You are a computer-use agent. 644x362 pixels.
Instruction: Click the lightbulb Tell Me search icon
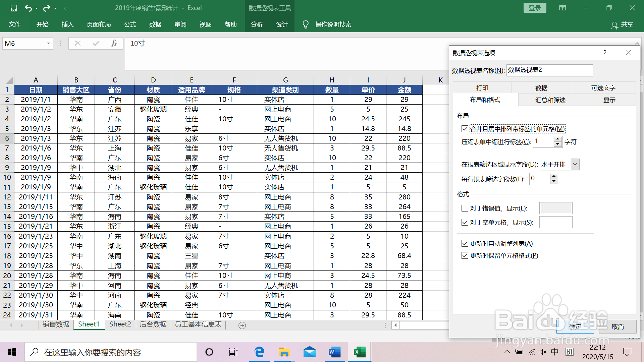pos(306,24)
